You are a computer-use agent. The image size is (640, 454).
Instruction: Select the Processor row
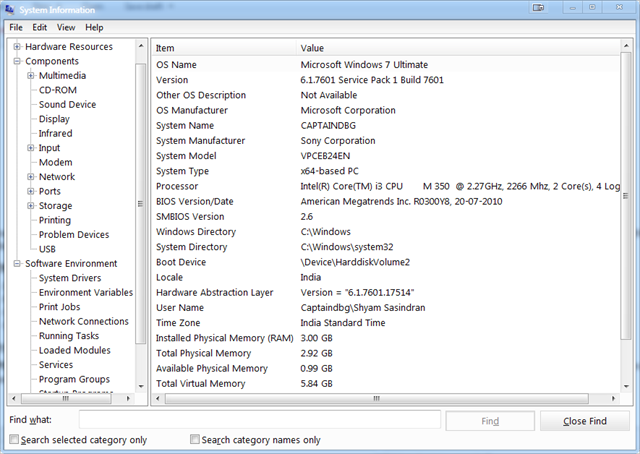[386, 187]
